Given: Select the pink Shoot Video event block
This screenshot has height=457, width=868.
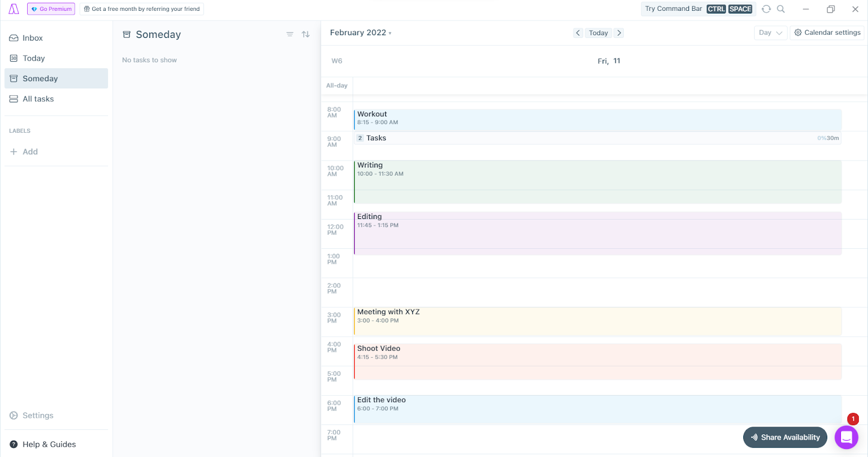Looking at the screenshot, I should (597, 362).
